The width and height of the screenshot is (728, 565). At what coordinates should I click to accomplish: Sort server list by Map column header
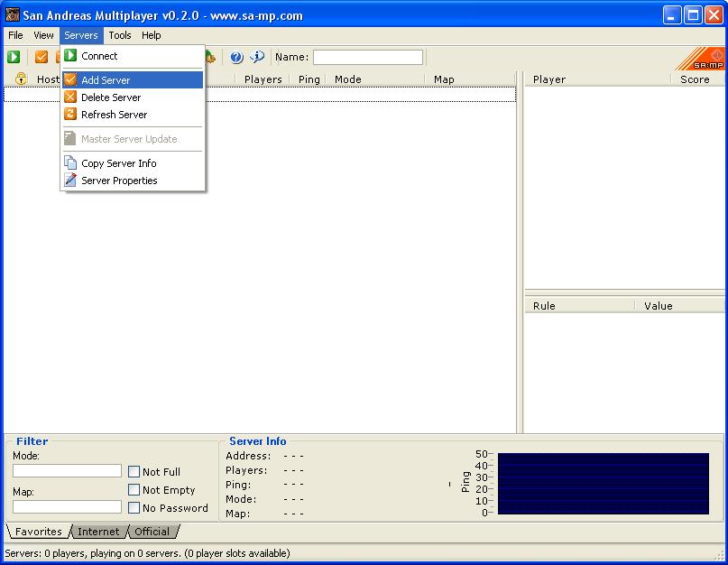pyautogui.click(x=470, y=79)
